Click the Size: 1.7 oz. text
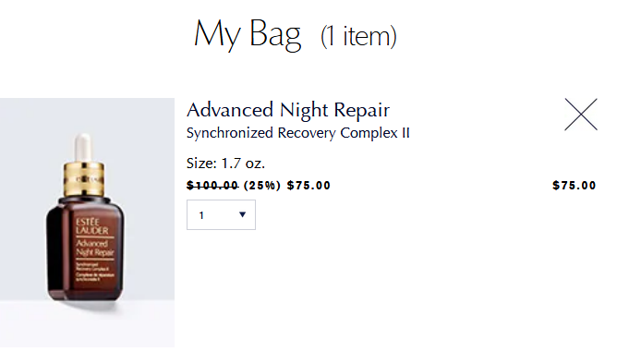This screenshot has height=364, width=617. 225,164
